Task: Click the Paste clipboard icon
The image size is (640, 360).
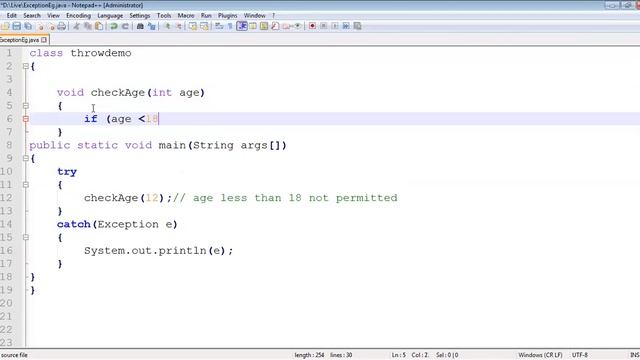Action: [x=99, y=26]
